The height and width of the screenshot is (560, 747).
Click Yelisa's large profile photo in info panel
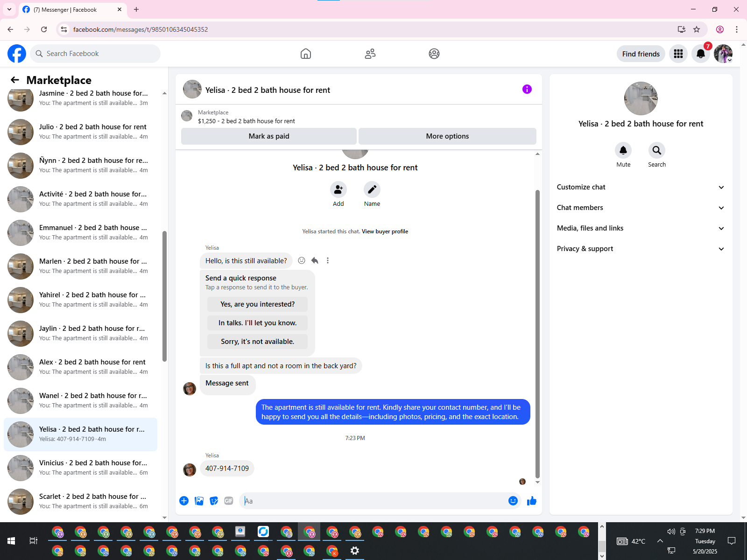(x=641, y=98)
